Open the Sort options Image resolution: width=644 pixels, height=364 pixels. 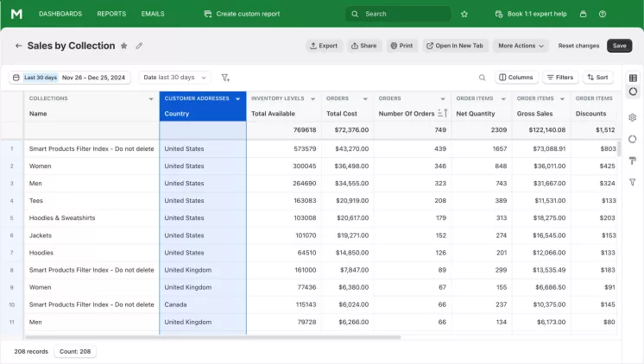pos(598,77)
